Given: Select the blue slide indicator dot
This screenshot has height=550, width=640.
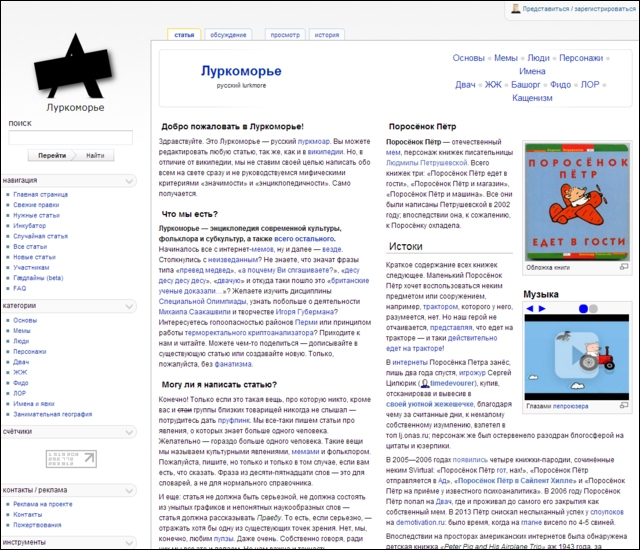Looking at the screenshot, I should 582,309.
